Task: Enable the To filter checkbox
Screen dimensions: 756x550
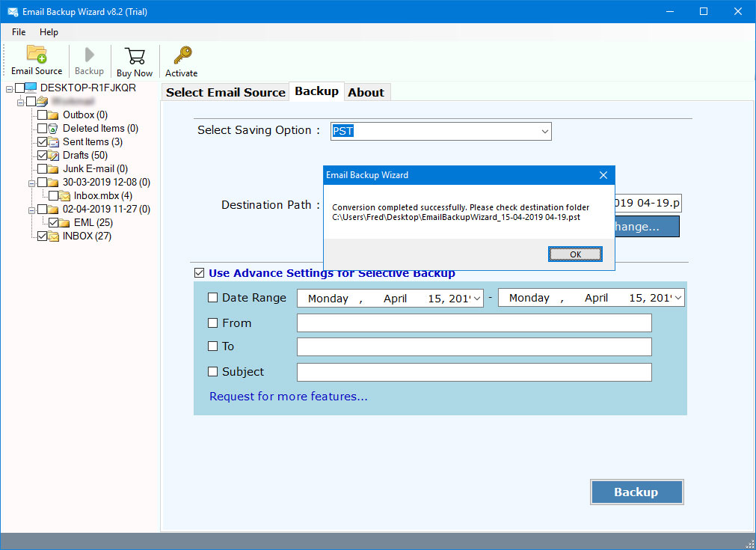Action: click(x=212, y=346)
